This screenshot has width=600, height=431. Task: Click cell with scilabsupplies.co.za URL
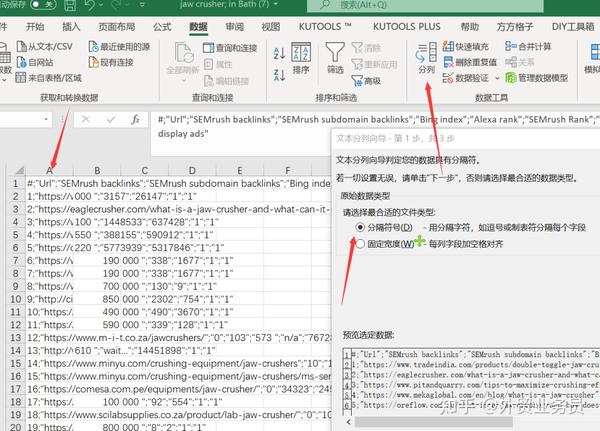(178, 415)
